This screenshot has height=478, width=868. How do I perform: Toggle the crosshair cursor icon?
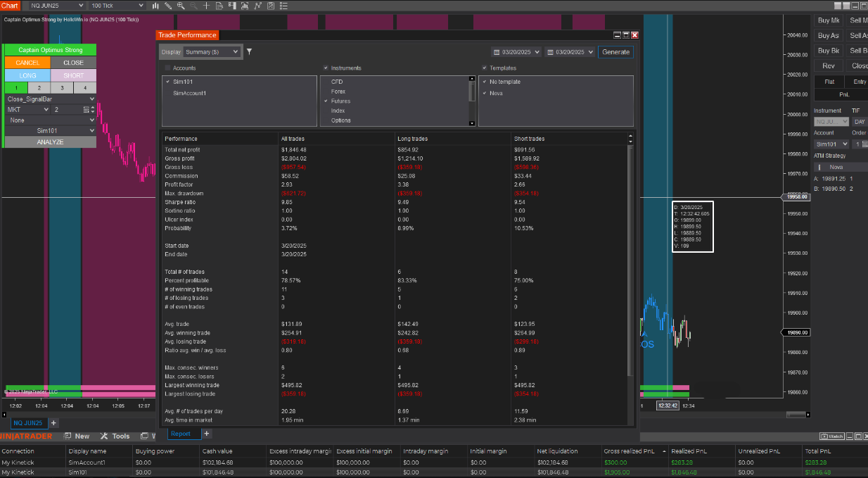tap(206, 6)
